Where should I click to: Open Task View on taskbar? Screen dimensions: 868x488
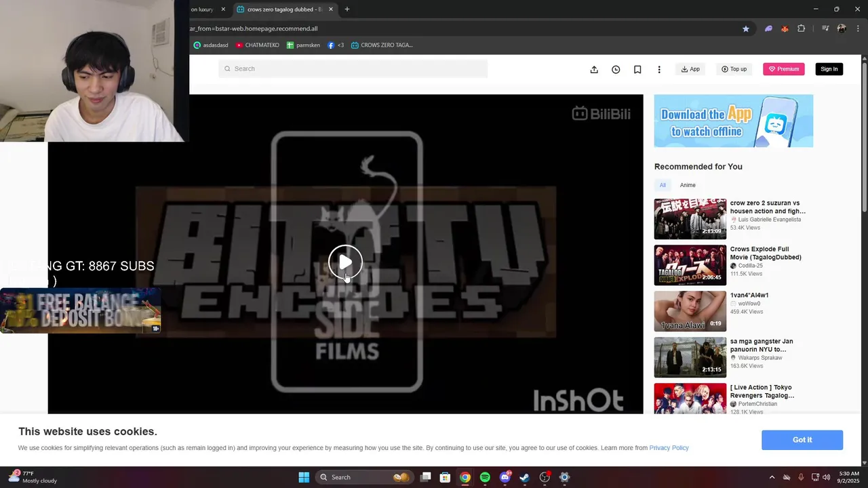click(x=425, y=477)
